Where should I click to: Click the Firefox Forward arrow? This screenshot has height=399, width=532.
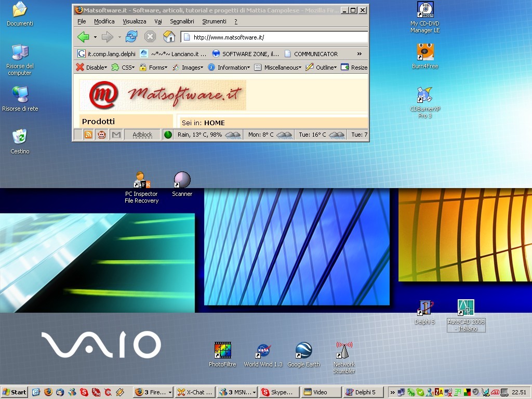(x=107, y=37)
